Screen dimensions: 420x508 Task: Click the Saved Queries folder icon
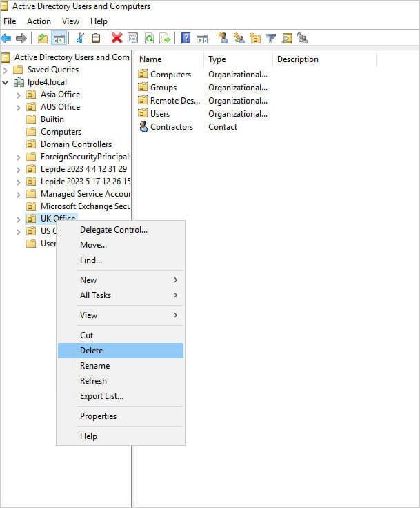(x=18, y=70)
